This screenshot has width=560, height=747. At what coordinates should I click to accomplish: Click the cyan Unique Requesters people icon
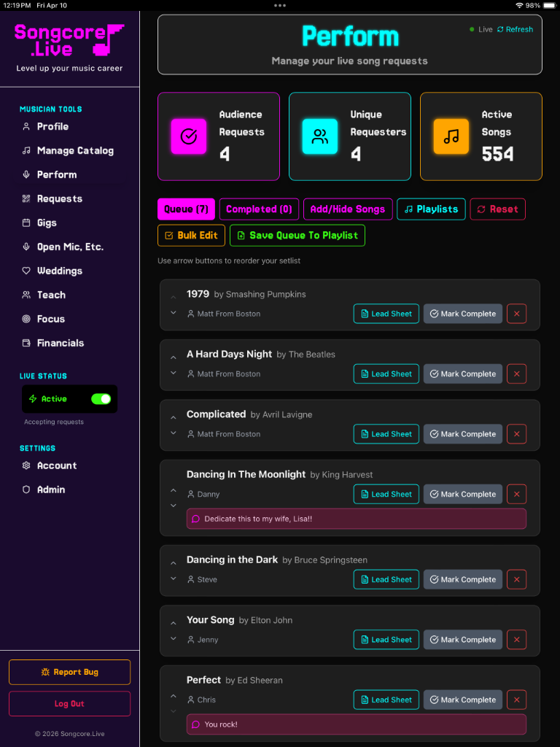click(320, 136)
